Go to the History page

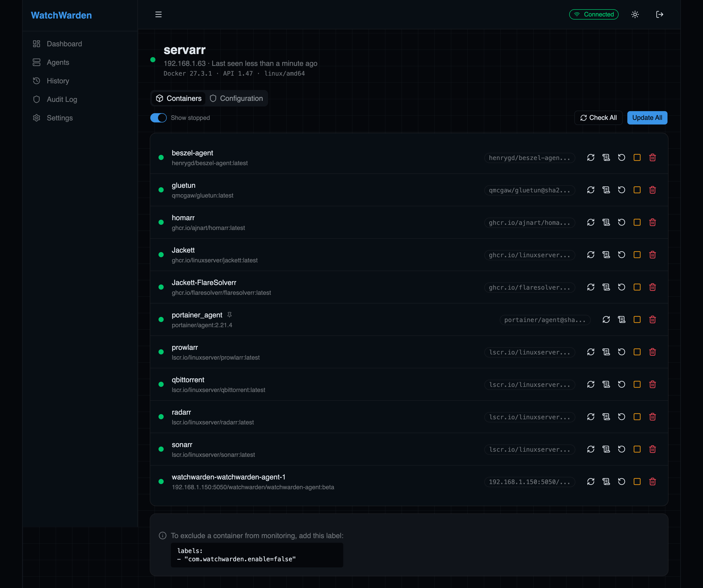click(x=58, y=81)
